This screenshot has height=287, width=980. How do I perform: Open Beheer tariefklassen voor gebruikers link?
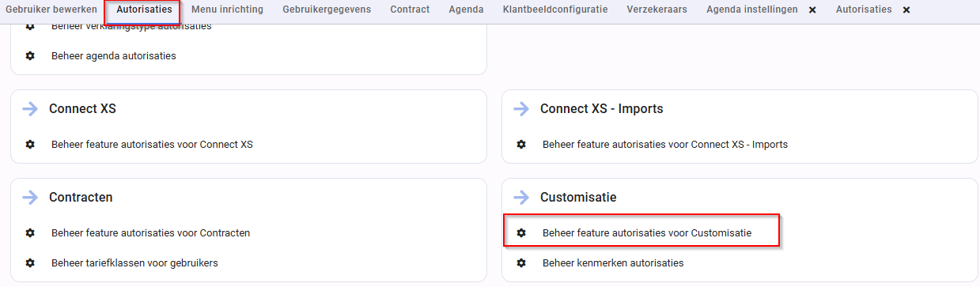point(134,262)
